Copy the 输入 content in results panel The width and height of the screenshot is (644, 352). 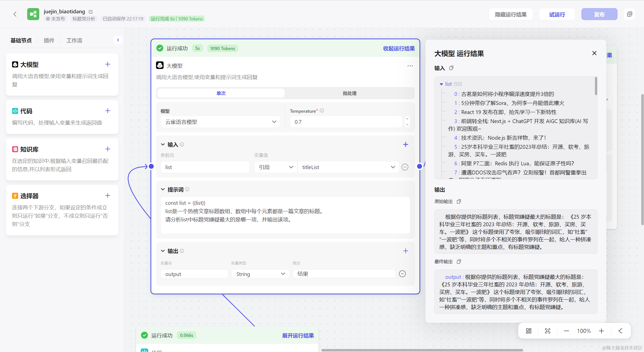pyautogui.click(x=451, y=68)
